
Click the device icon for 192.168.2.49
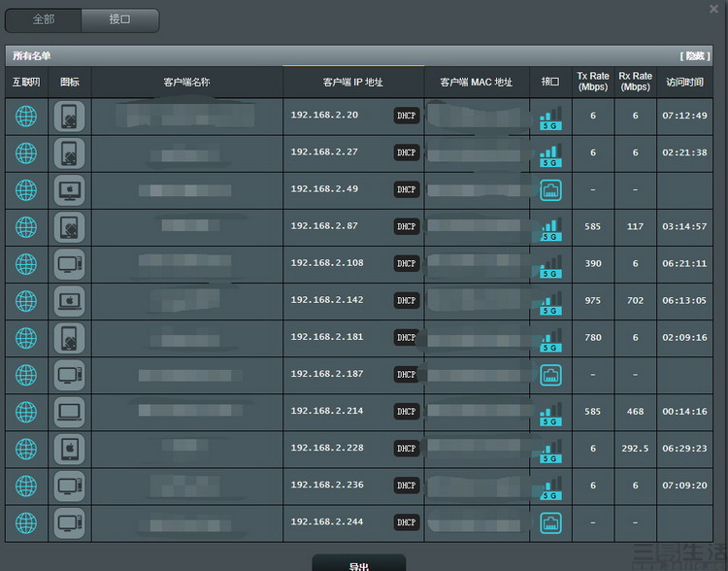[70, 190]
